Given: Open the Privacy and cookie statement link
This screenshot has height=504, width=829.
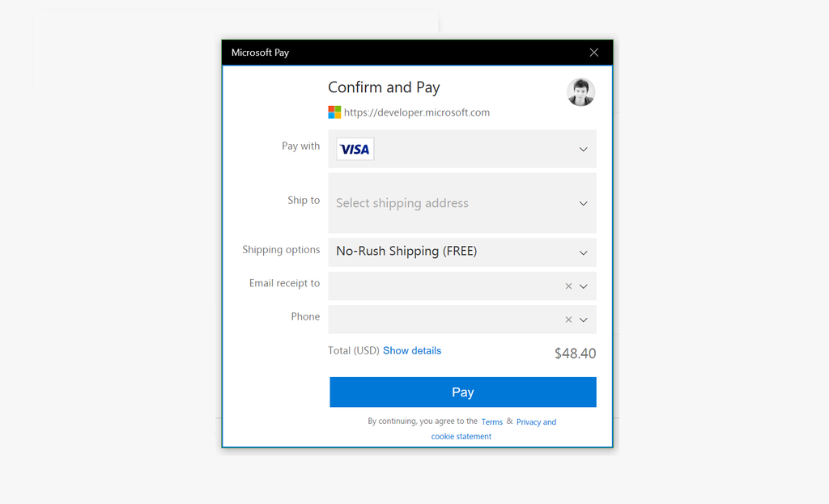Looking at the screenshot, I should coord(536,421).
